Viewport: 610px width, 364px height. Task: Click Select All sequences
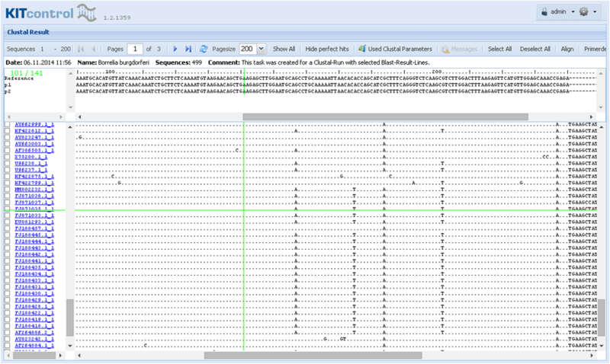pyautogui.click(x=499, y=49)
